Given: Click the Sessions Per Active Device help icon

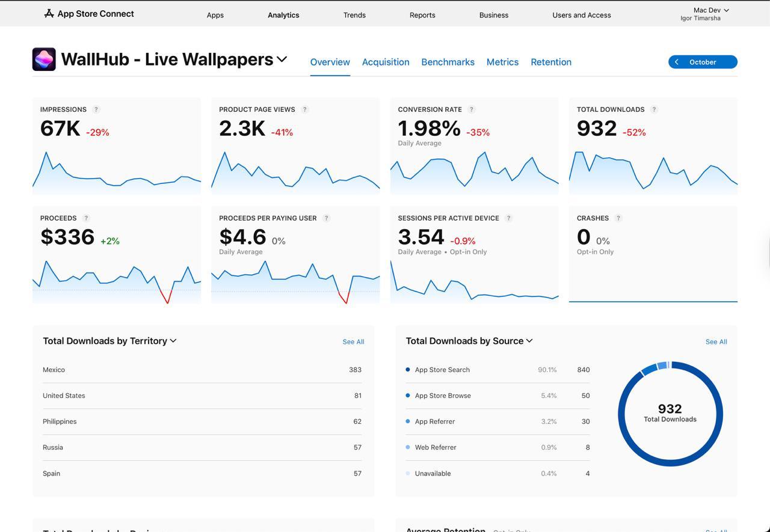Looking at the screenshot, I should (508, 218).
